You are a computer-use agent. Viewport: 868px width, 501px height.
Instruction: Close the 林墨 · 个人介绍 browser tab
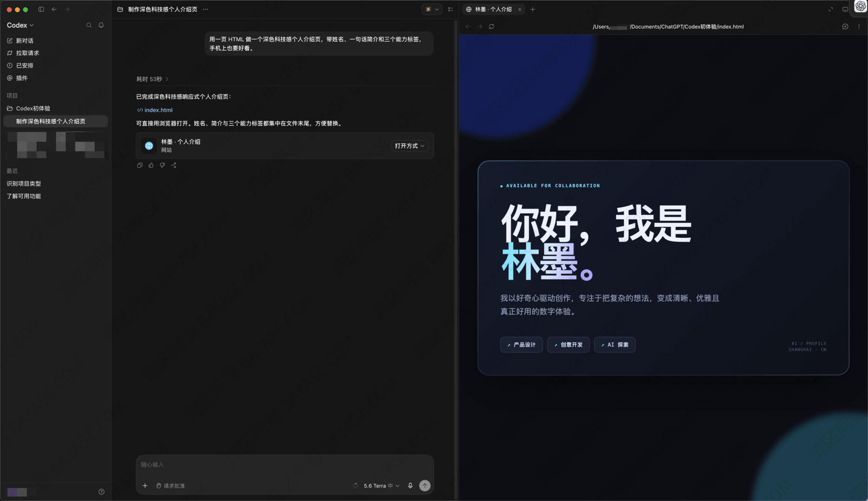click(x=520, y=9)
